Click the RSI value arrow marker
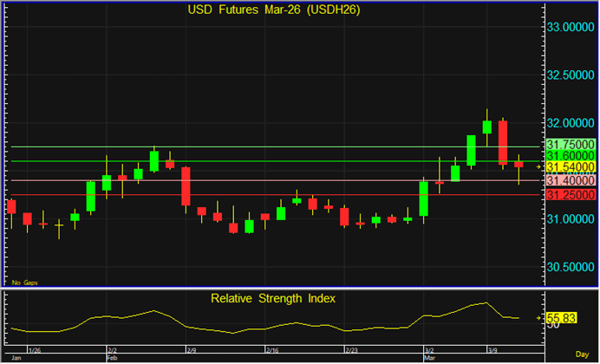This screenshot has height=364, width=600. click(538, 318)
